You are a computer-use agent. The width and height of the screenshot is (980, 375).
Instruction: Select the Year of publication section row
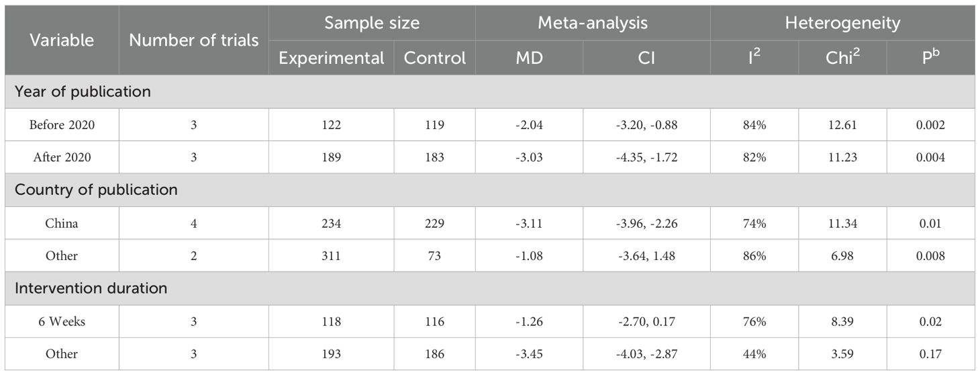83,91
